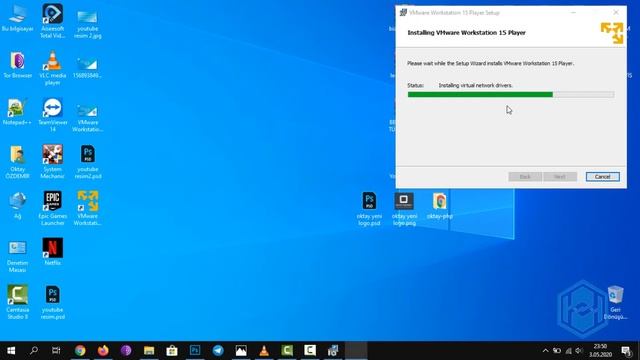
Task: Open the VLC media player desktop shortcut
Action: coord(52,67)
